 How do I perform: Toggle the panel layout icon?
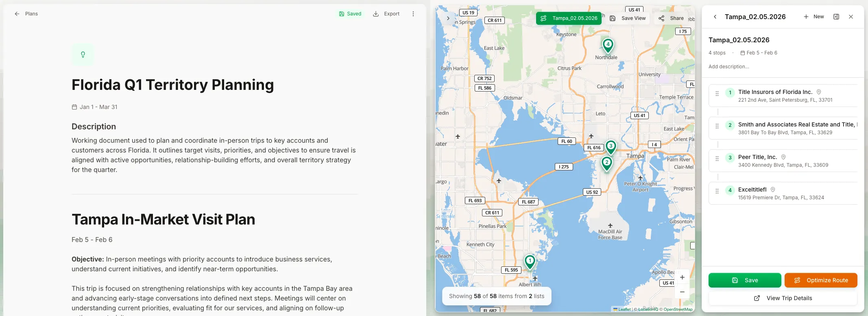[836, 17]
